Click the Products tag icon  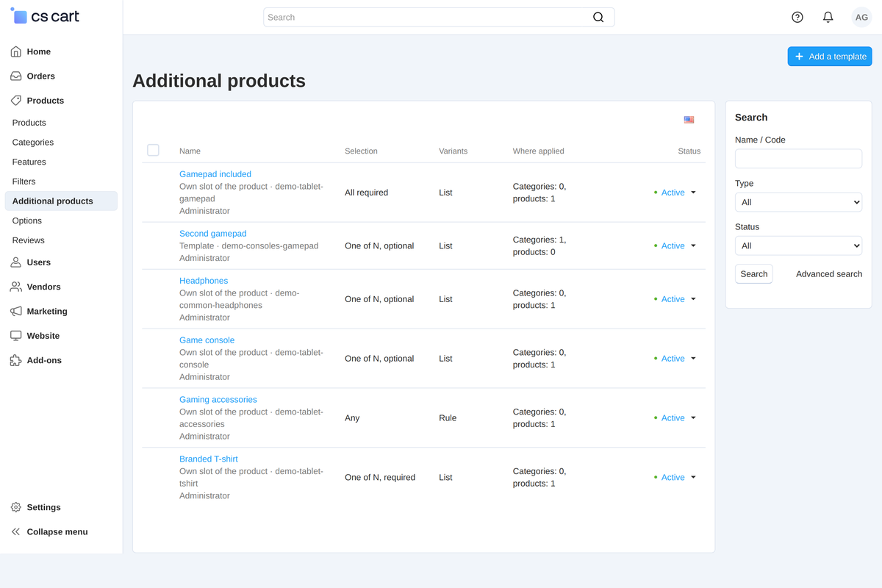coord(16,100)
